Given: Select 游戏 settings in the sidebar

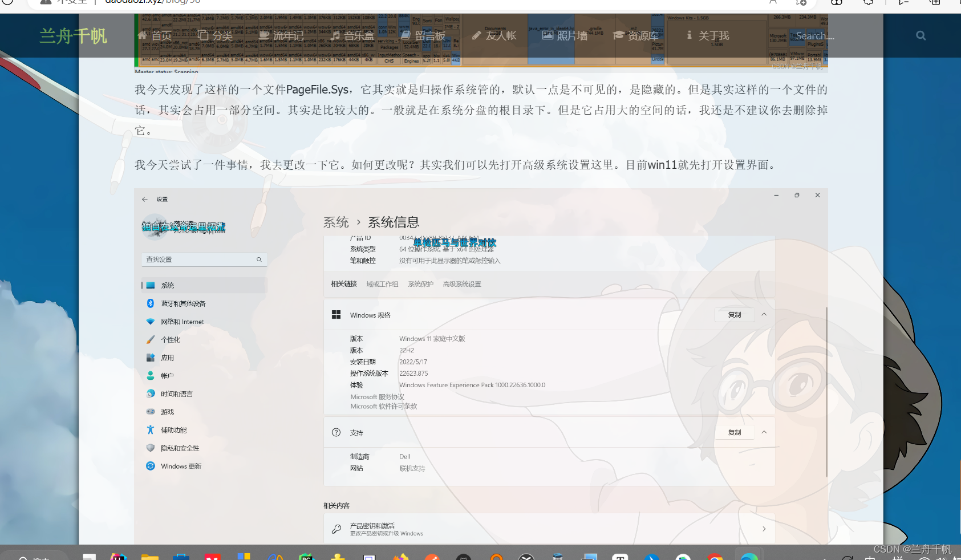Looking at the screenshot, I should (x=167, y=411).
